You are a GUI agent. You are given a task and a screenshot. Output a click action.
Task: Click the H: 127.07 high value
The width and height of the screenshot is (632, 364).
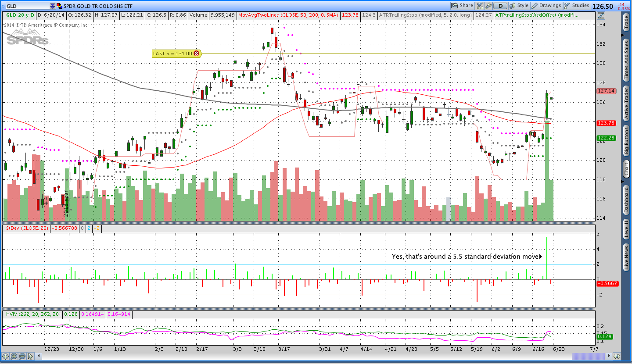[x=107, y=15]
